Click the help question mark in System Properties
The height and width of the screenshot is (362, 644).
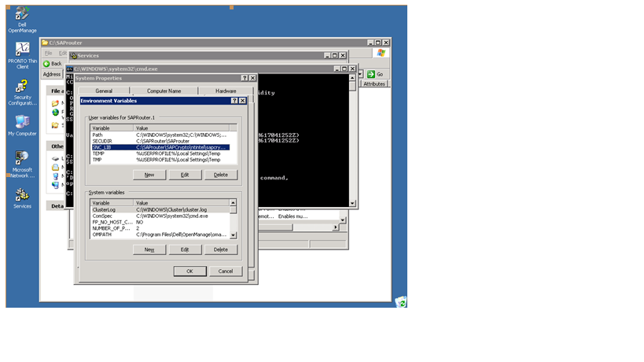tap(245, 78)
